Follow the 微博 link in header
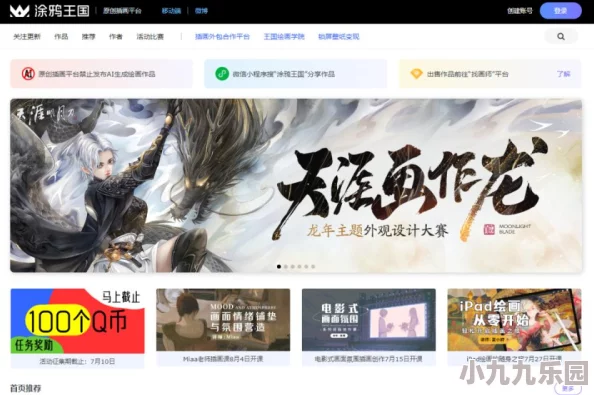 tap(201, 11)
